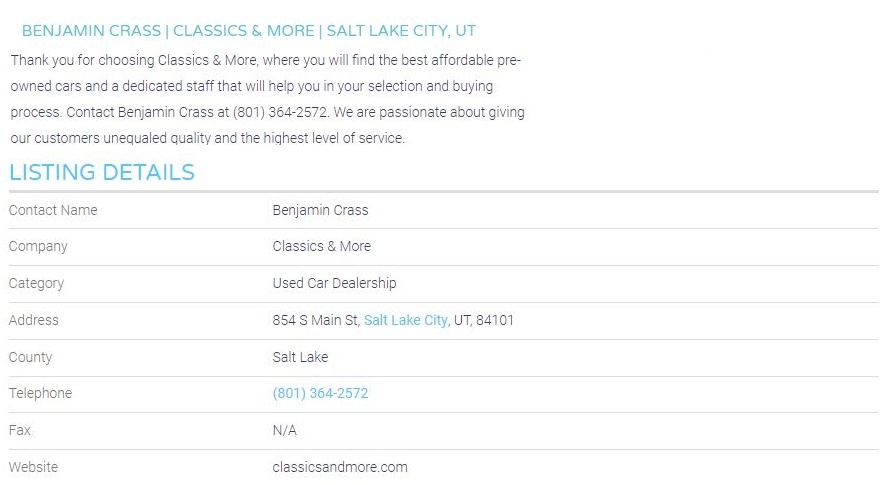Click the N/A fax value

(x=284, y=431)
